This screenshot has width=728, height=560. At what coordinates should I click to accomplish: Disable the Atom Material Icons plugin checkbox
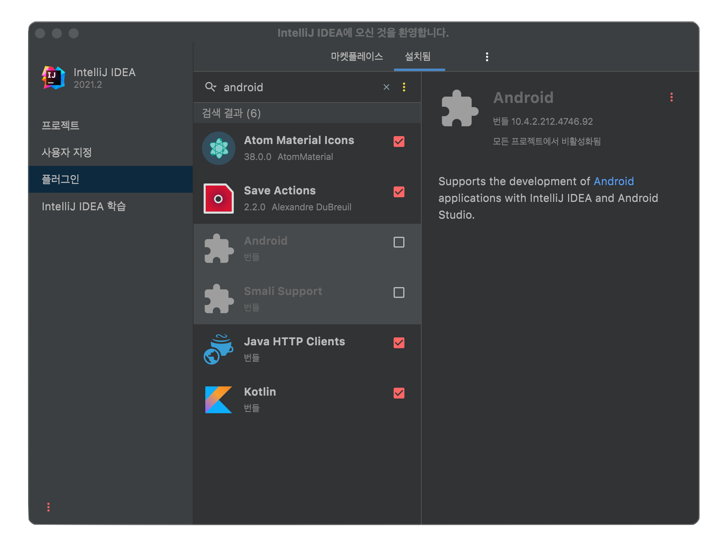tap(399, 142)
